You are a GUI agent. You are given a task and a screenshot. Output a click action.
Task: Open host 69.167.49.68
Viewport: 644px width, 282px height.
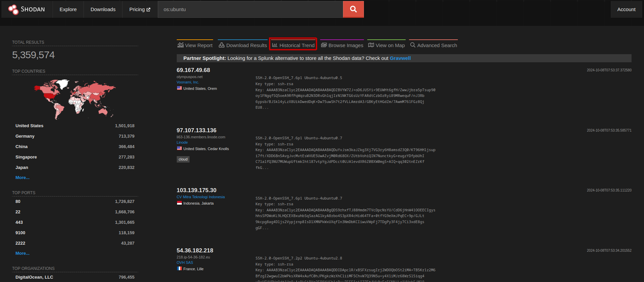point(193,70)
